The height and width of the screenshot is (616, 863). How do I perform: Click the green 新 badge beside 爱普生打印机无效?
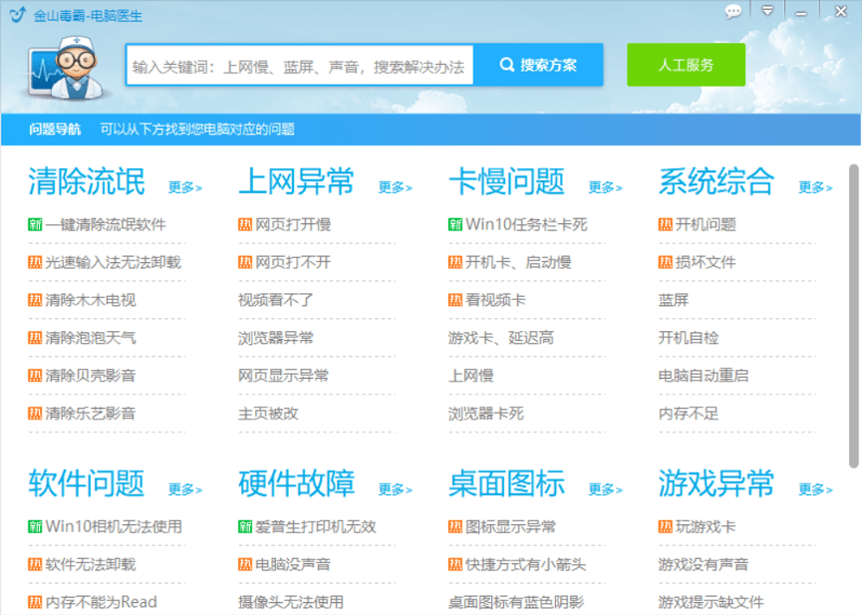(245, 526)
